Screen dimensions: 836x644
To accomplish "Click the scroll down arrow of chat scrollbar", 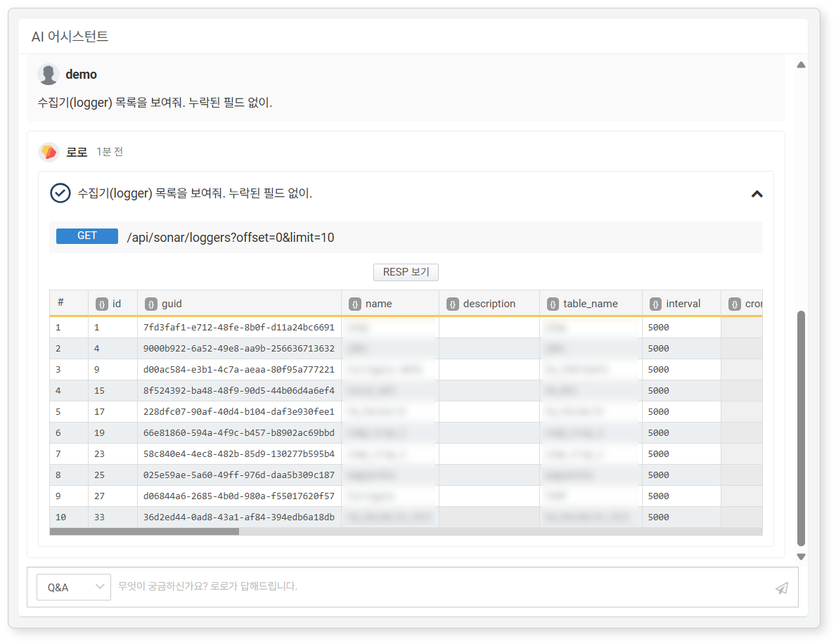I will point(801,557).
